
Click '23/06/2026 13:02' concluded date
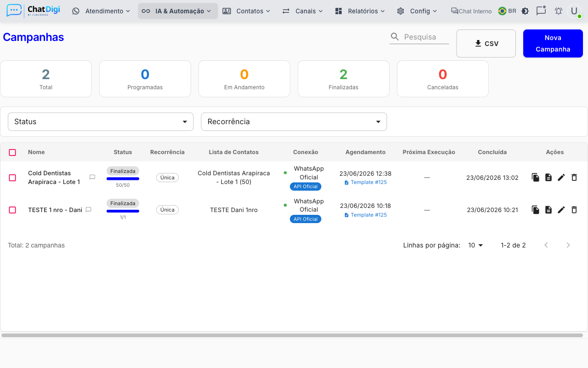[x=492, y=178]
